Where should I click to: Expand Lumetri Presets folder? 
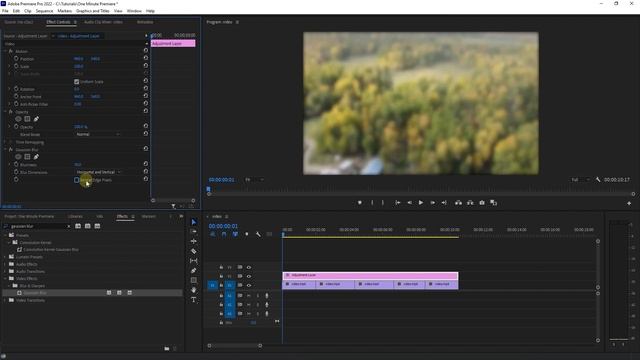pyautogui.click(x=5, y=257)
